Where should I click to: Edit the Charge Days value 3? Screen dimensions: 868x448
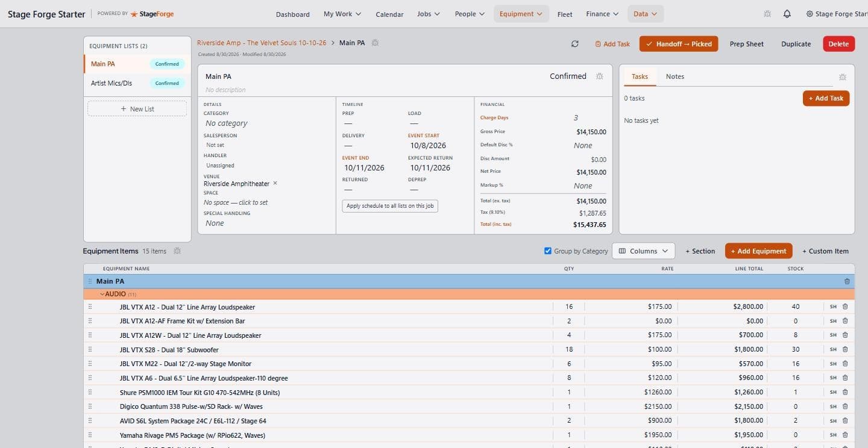tap(576, 118)
